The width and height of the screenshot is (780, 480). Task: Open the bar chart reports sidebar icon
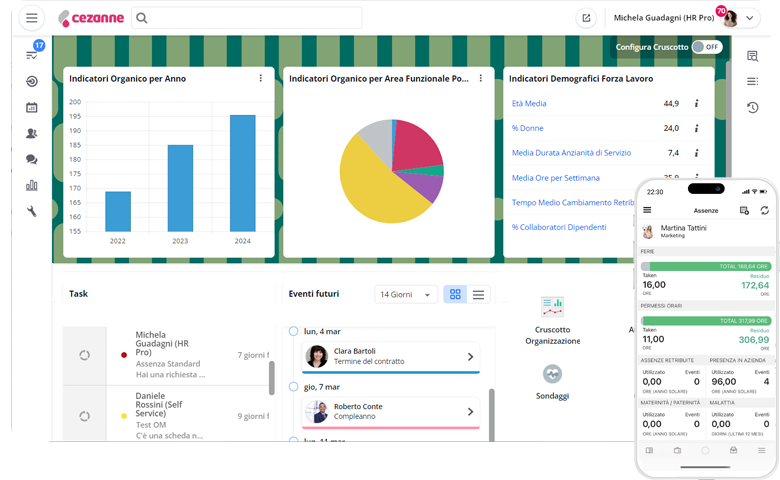(32, 185)
